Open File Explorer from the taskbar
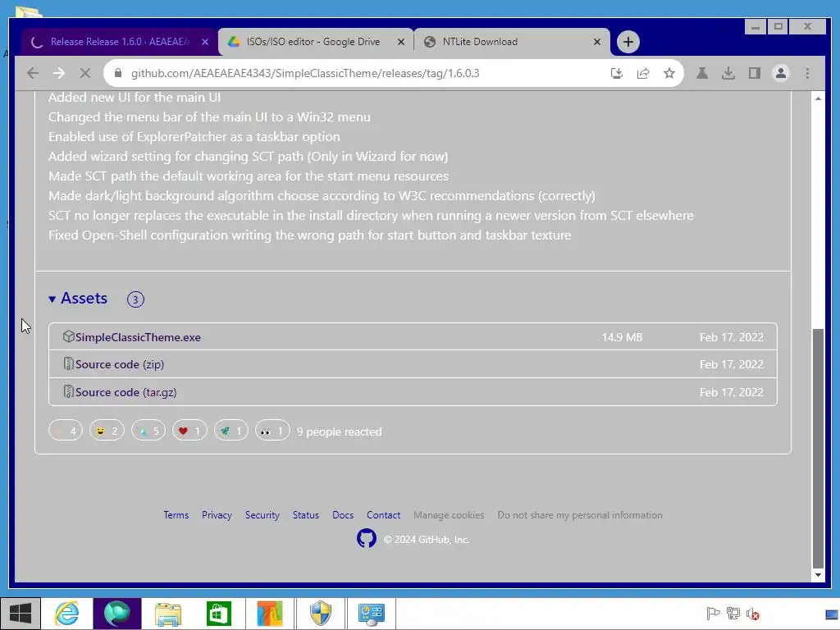840x630 pixels. (x=167, y=614)
